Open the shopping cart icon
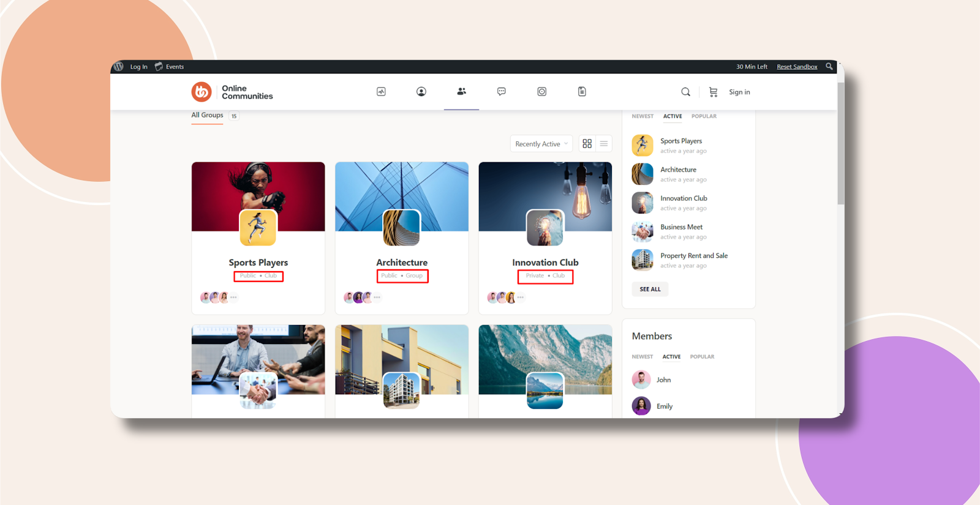Image resolution: width=980 pixels, height=505 pixels. (713, 92)
